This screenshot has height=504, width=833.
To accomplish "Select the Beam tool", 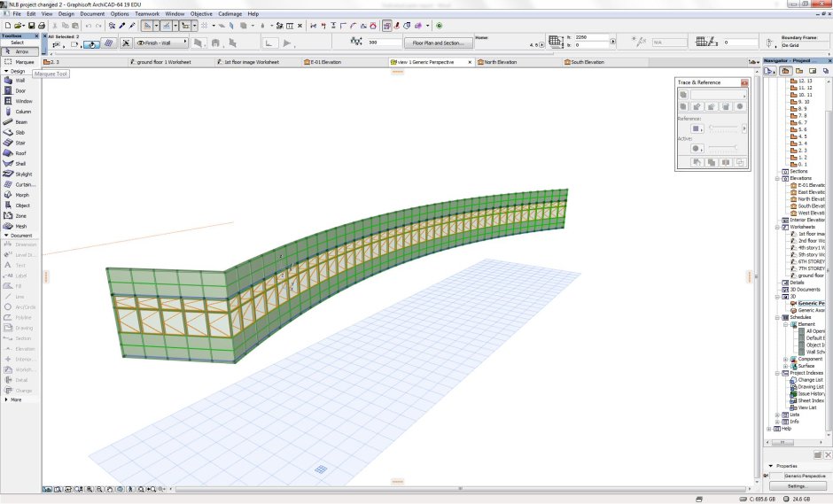I will click(x=19, y=122).
